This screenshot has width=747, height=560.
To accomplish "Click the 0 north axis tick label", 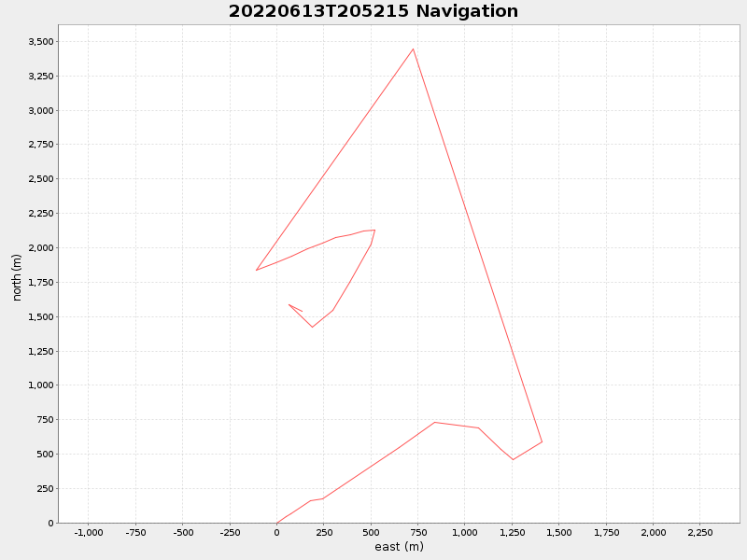I will tap(51, 523).
